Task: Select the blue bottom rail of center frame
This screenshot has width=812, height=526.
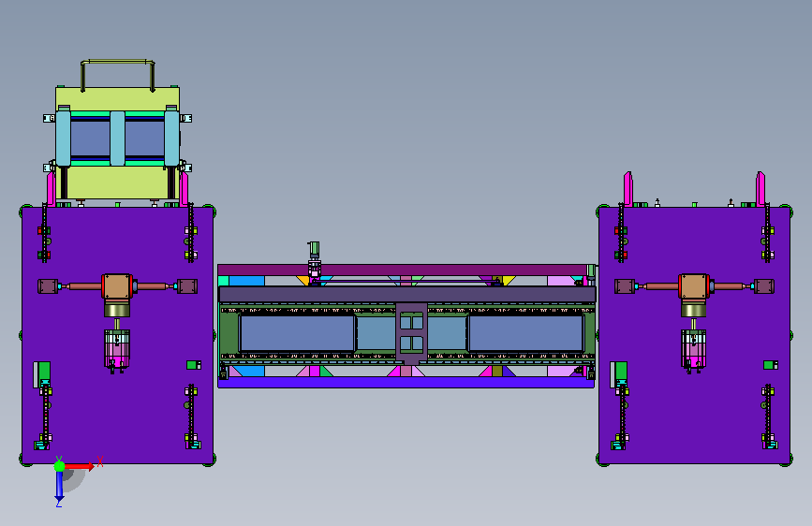Action: tap(406, 382)
